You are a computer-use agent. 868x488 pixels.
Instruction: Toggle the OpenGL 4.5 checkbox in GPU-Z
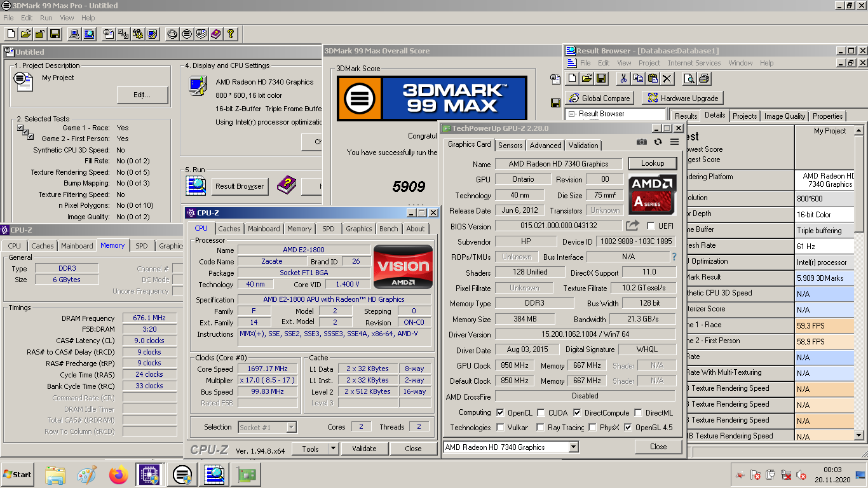pyautogui.click(x=628, y=428)
